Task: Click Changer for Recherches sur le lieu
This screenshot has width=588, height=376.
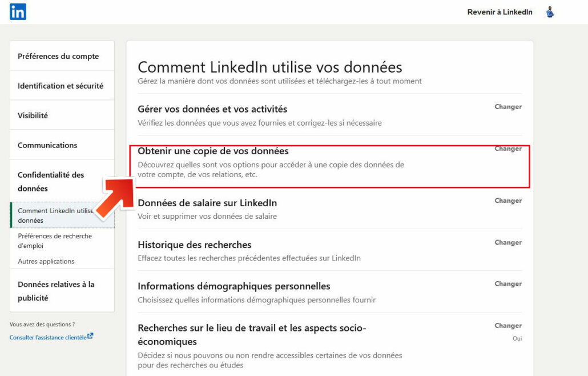Action: click(x=508, y=326)
